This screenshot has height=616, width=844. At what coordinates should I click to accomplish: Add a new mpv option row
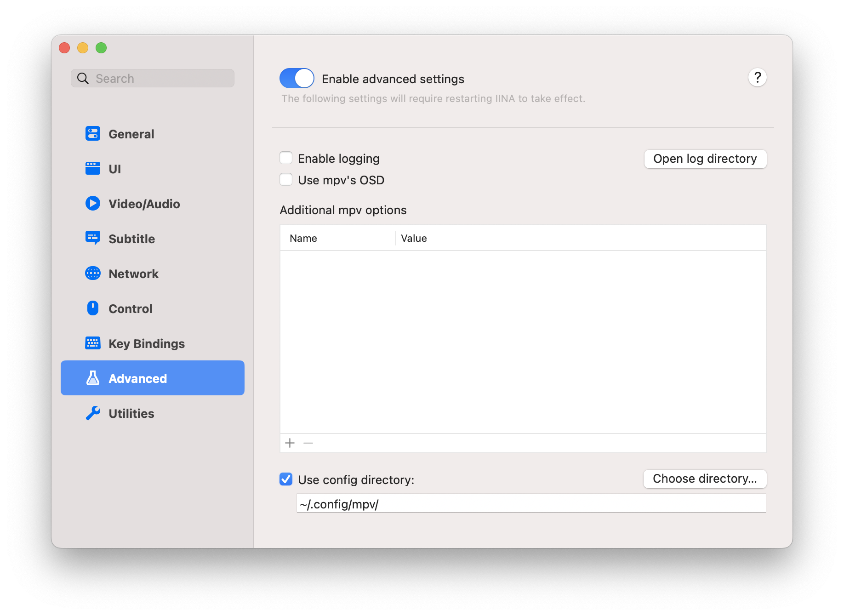pyautogui.click(x=290, y=443)
